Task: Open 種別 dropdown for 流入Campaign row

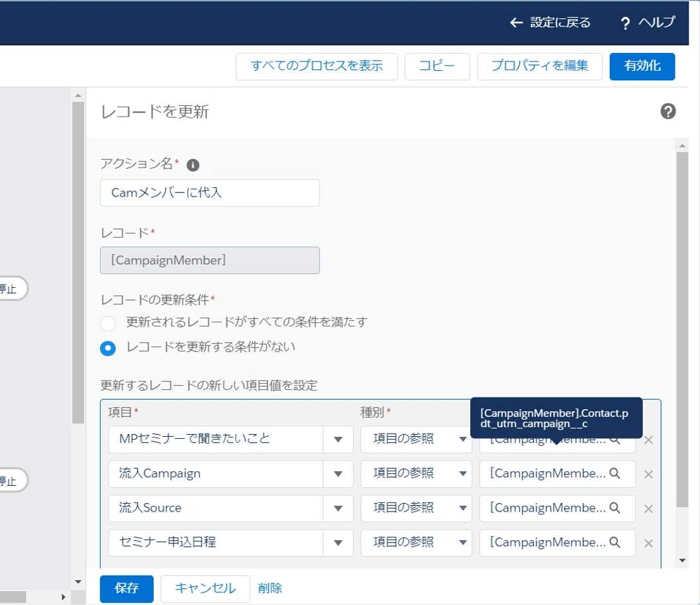Action: pyautogui.click(x=416, y=474)
